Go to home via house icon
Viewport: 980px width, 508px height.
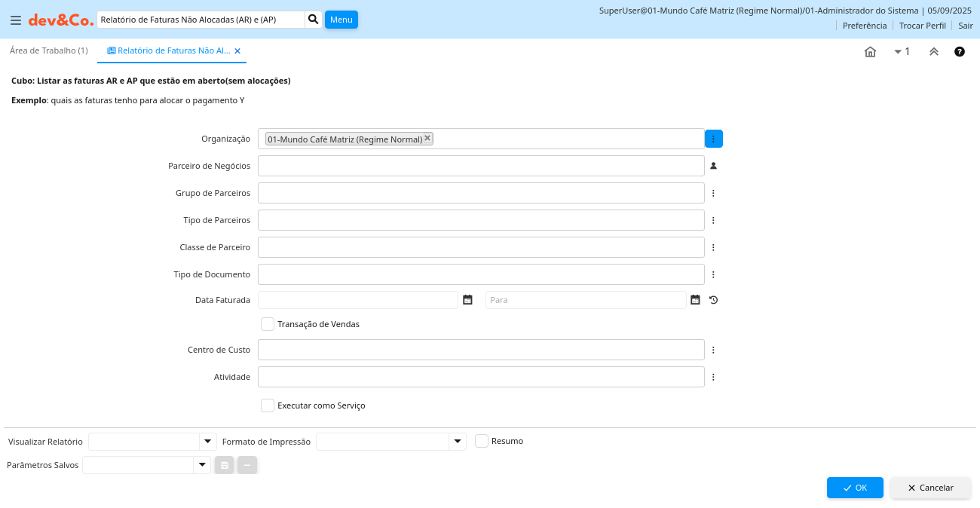[x=870, y=52]
